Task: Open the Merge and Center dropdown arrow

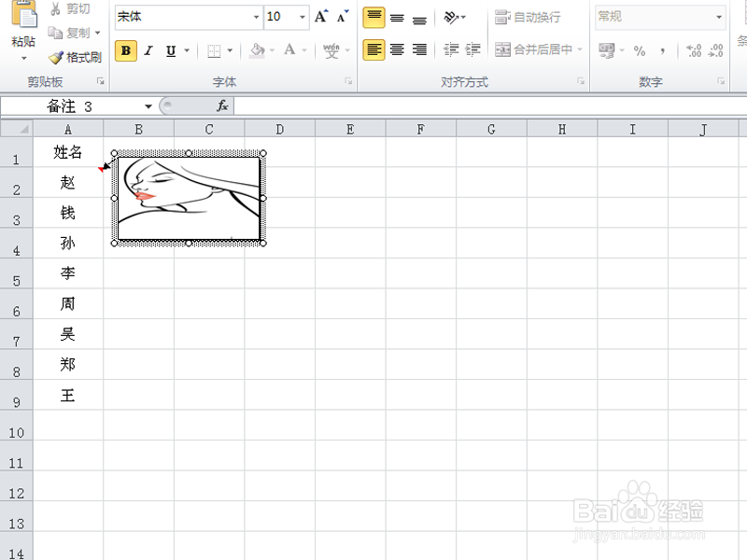Action: tap(580, 49)
